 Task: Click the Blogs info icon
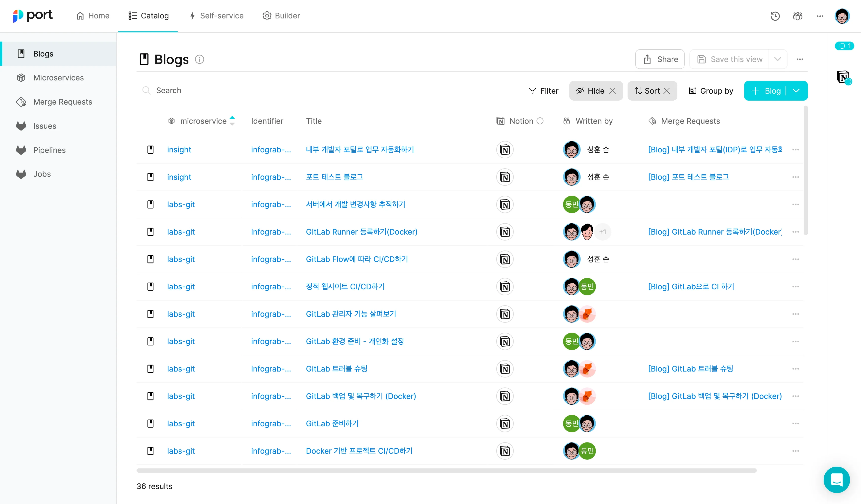[200, 60]
